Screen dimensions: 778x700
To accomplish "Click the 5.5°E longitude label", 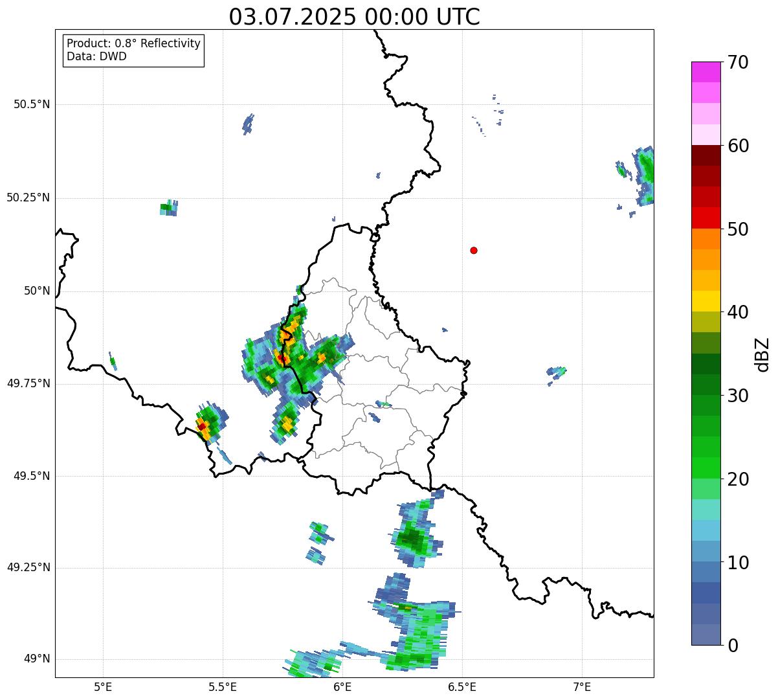I will click(223, 686).
